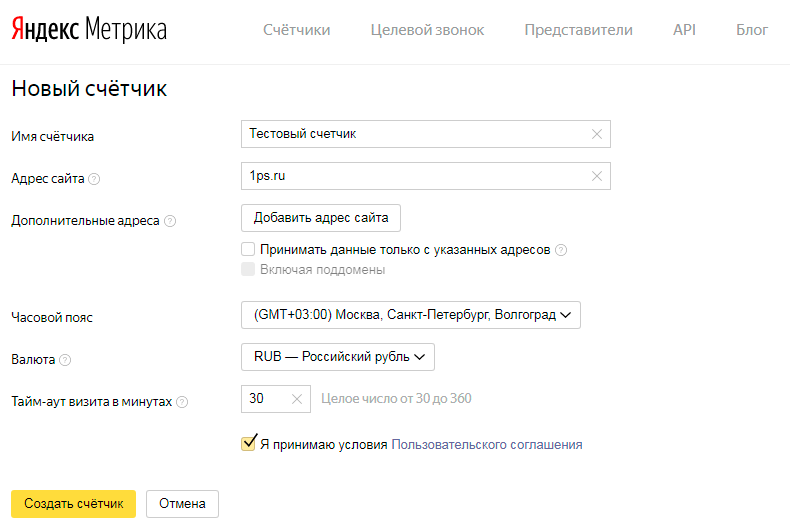790x530 pixels.
Task: Open help icon beside Валюта label
Action: (66, 360)
